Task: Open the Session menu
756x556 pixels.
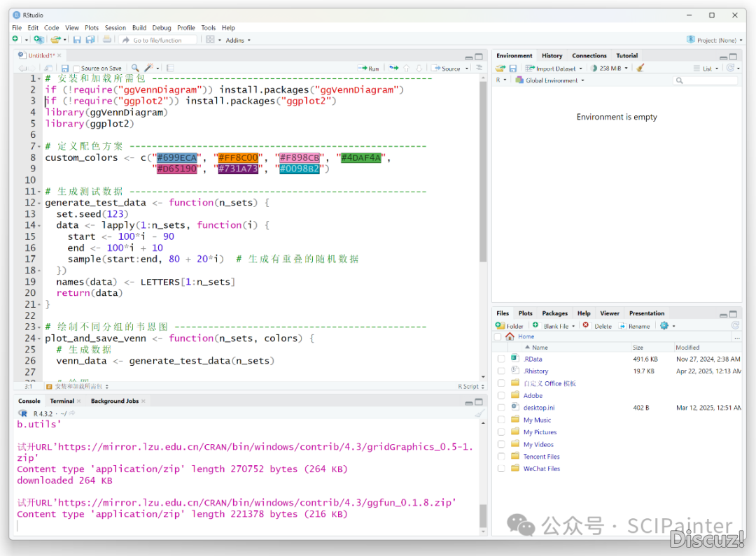Action: tap(115, 28)
